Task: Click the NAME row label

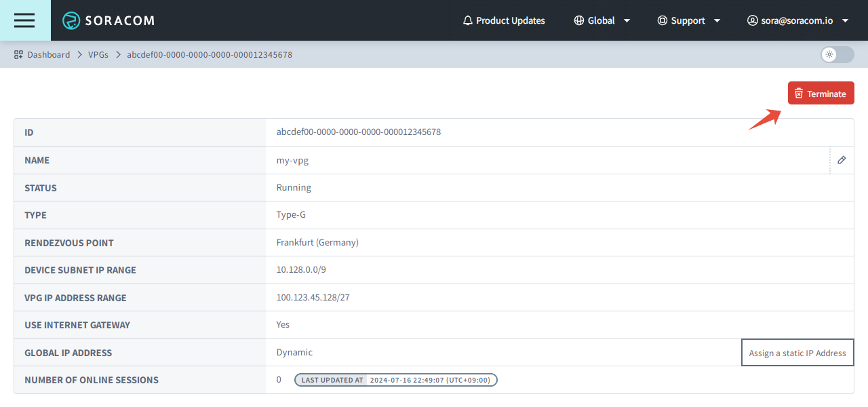Action: point(37,161)
